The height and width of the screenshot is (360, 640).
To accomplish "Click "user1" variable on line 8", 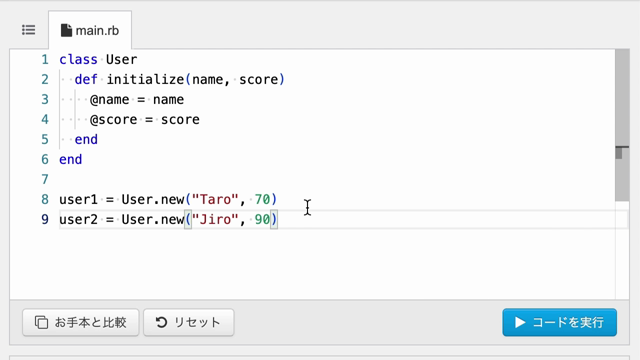I will [x=78, y=199].
